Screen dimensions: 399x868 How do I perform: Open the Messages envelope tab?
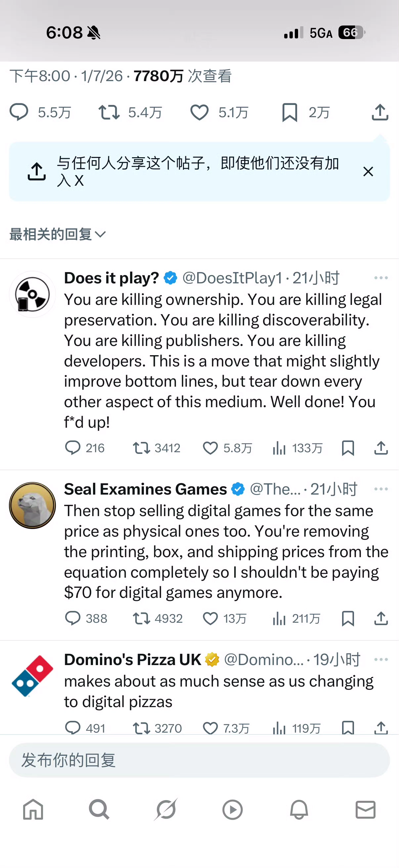pyautogui.click(x=365, y=809)
